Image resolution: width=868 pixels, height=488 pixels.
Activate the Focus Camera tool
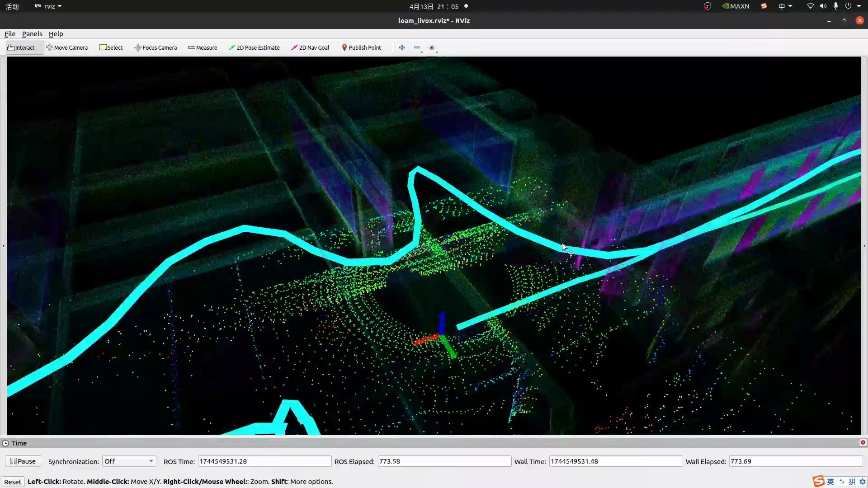click(156, 47)
